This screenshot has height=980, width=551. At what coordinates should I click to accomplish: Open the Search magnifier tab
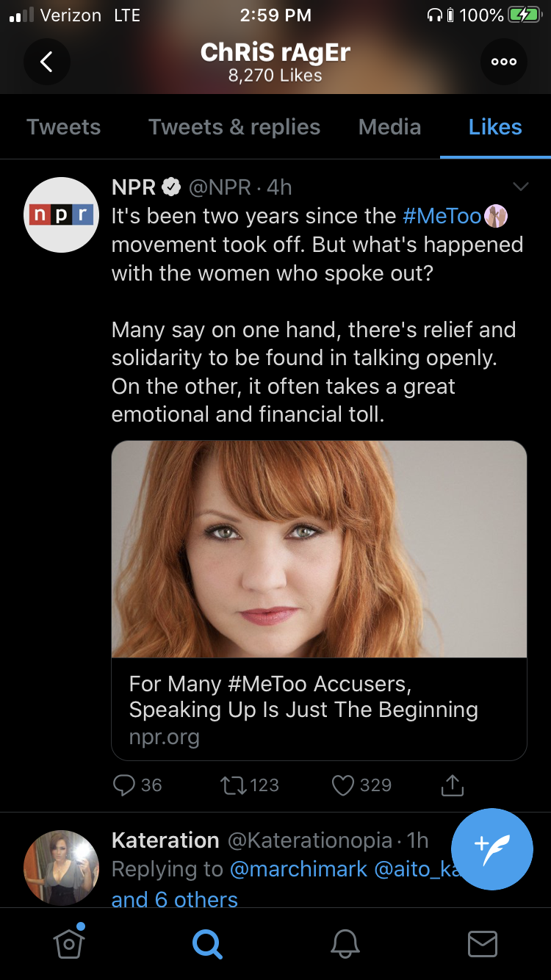207,943
